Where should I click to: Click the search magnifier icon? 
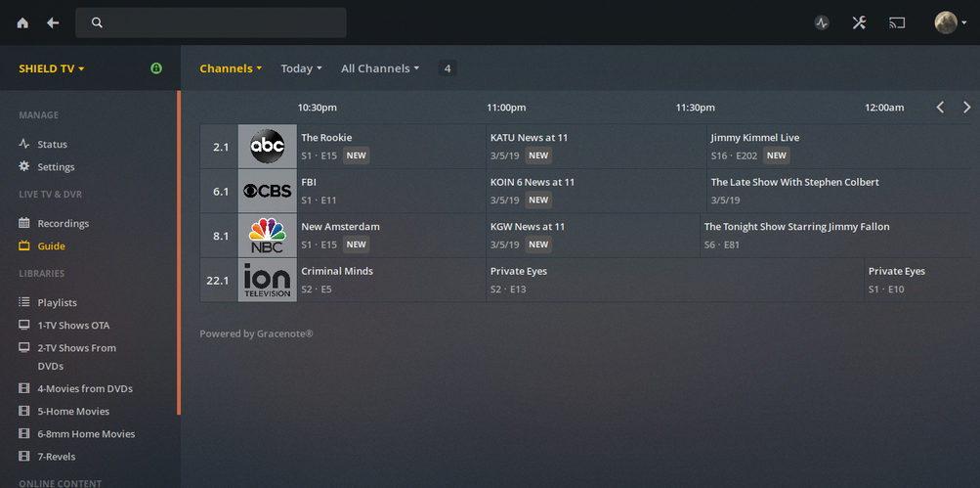click(x=97, y=22)
